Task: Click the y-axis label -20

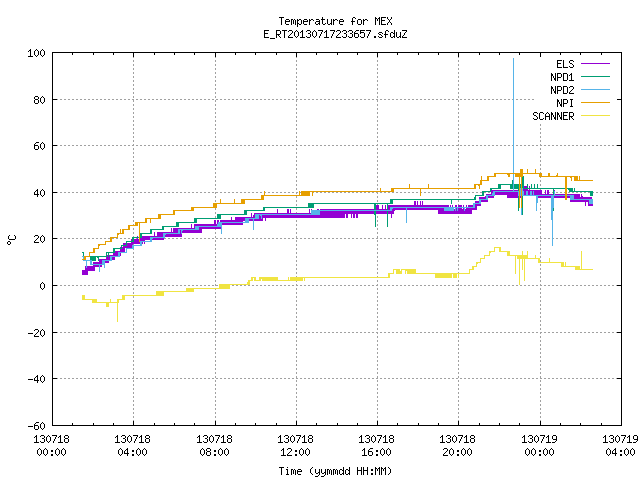Action: [36, 333]
